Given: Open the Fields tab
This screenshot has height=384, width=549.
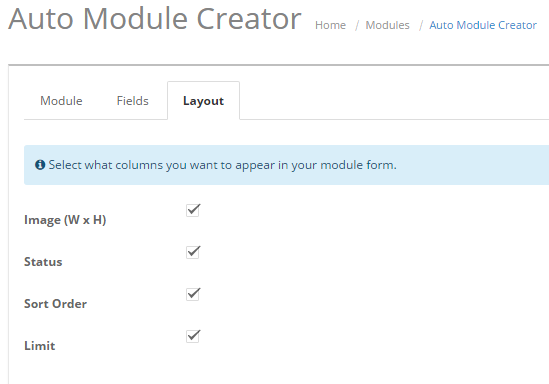Looking at the screenshot, I should [133, 101].
